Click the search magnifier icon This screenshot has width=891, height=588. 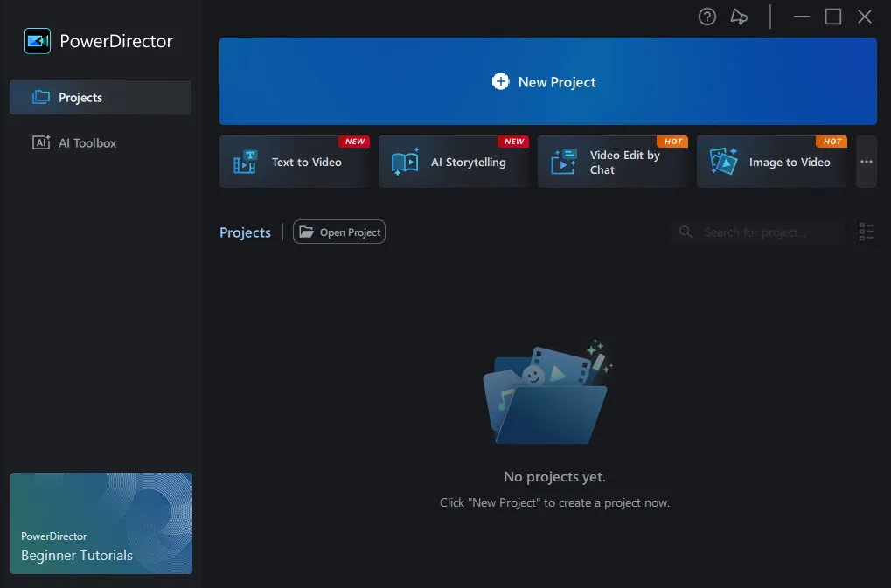tap(686, 232)
